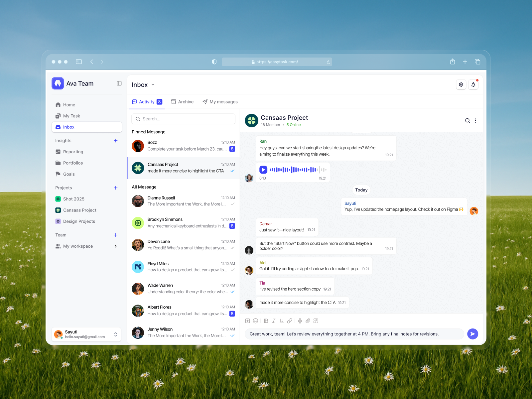Insert a link using the link icon
The width and height of the screenshot is (532, 399).
290,321
